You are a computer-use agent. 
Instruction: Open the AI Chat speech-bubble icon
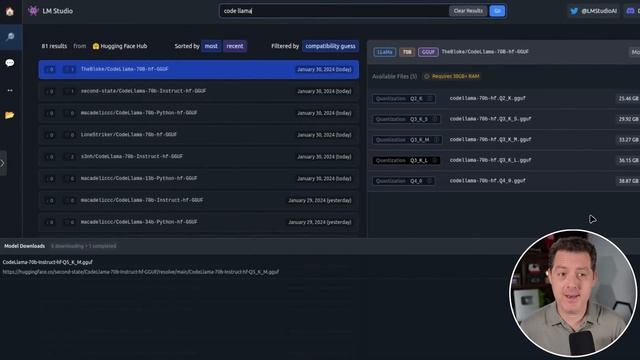click(10, 62)
